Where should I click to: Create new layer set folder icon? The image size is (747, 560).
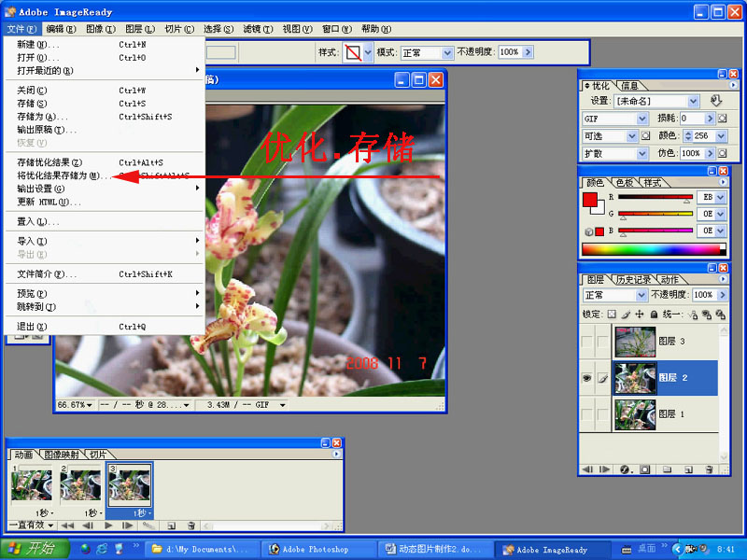point(667,469)
